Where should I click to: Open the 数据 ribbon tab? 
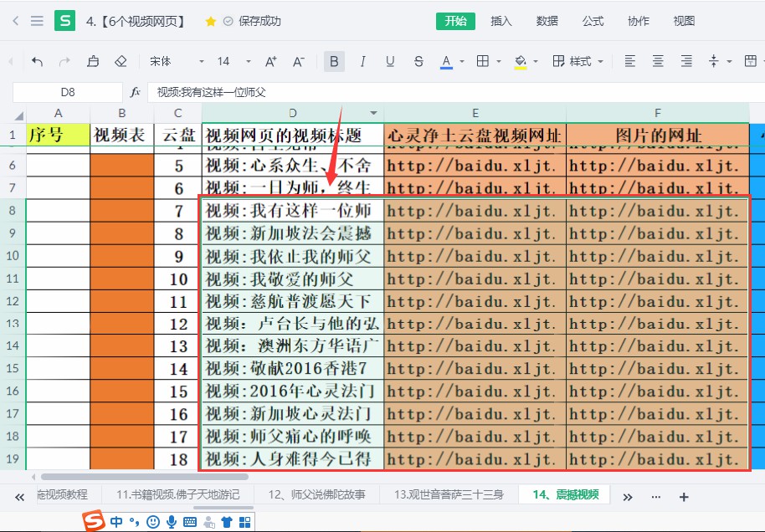(547, 21)
